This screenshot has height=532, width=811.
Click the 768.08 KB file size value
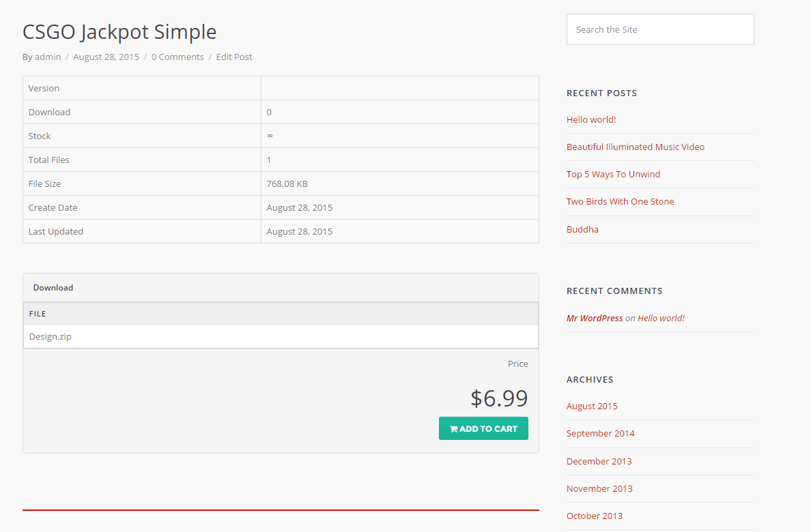pyautogui.click(x=287, y=183)
